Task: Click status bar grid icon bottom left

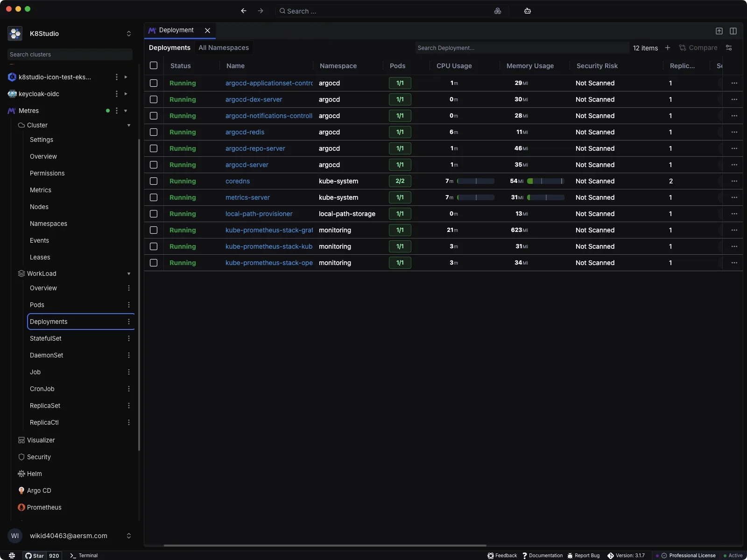Action: (x=12, y=555)
